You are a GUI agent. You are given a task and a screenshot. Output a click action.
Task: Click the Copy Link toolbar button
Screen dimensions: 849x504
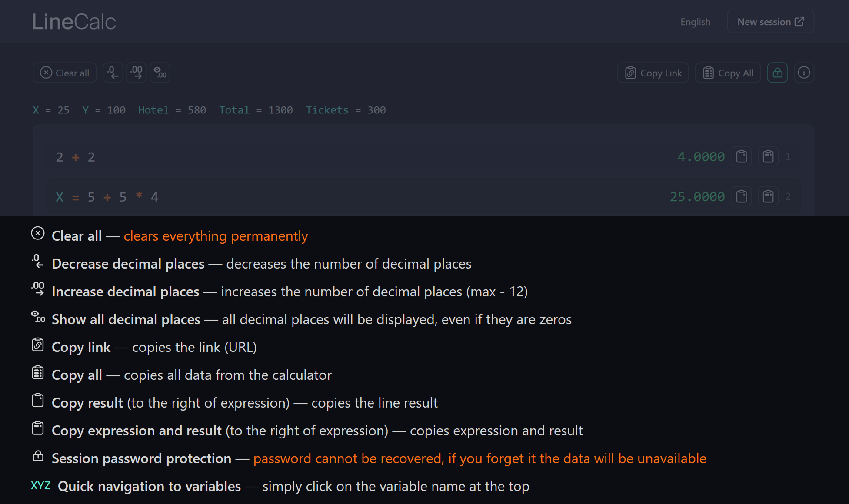click(653, 73)
